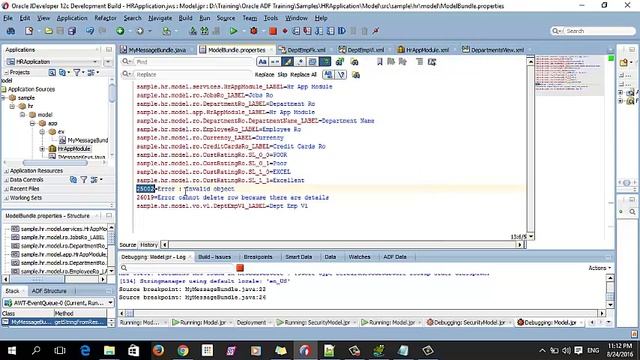Select MyMessageBundle item in project tree
640x360 pixels.
click(84, 140)
